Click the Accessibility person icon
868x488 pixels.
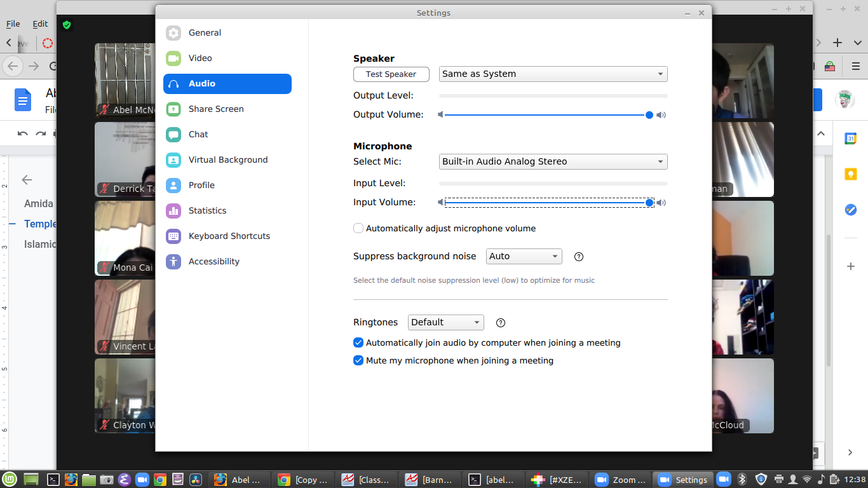[x=173, y=261]
